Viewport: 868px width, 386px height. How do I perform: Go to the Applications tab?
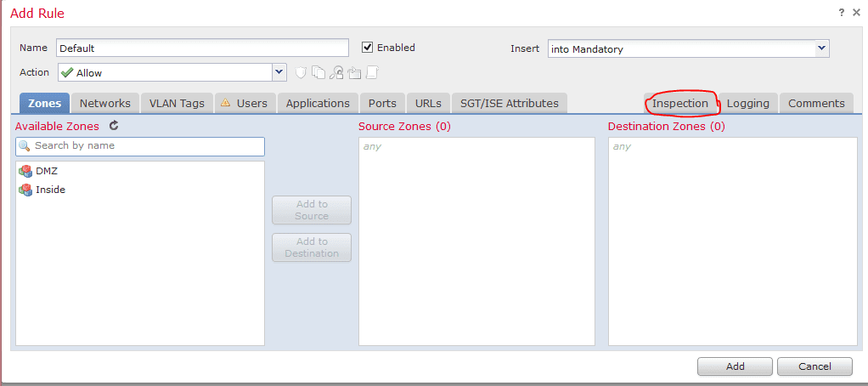point(318,103)
